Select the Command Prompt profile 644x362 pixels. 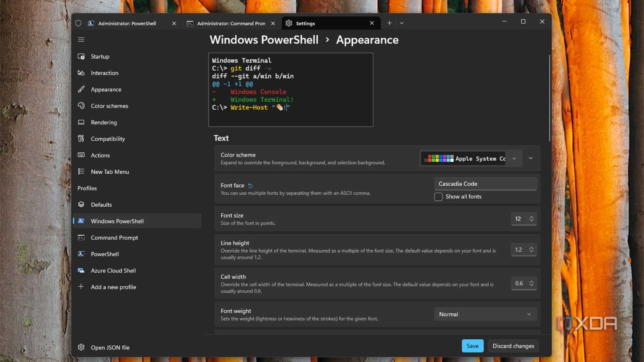137,238
